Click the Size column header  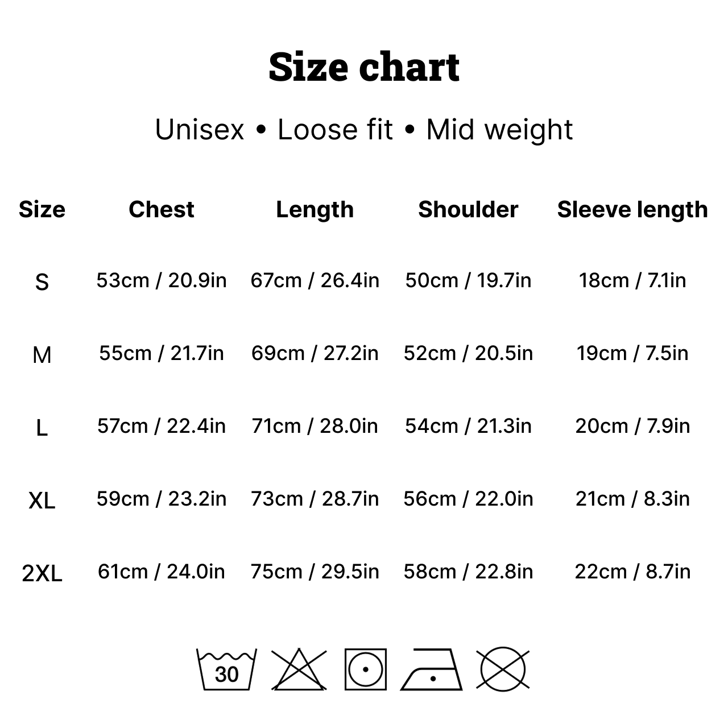[x=42, y=209]
